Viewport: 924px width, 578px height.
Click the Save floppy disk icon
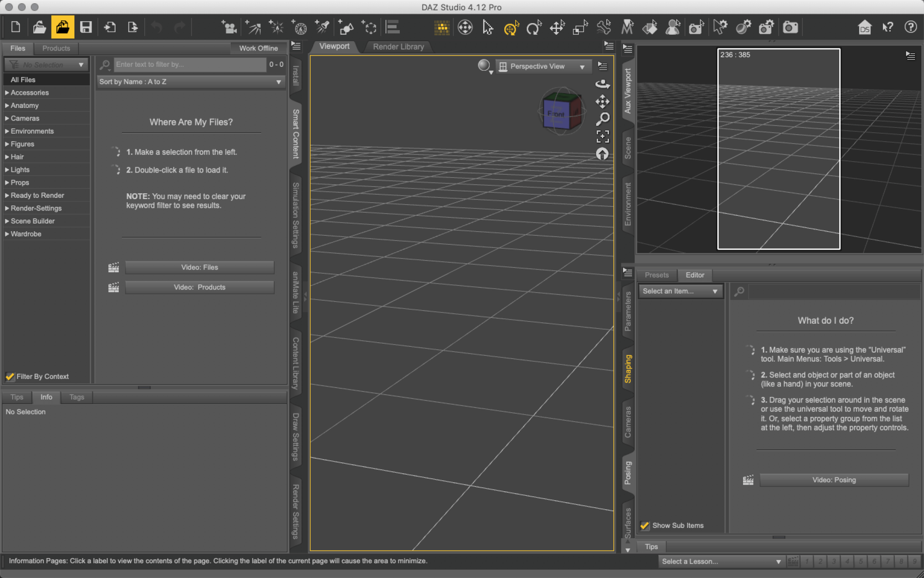[86, 27]
